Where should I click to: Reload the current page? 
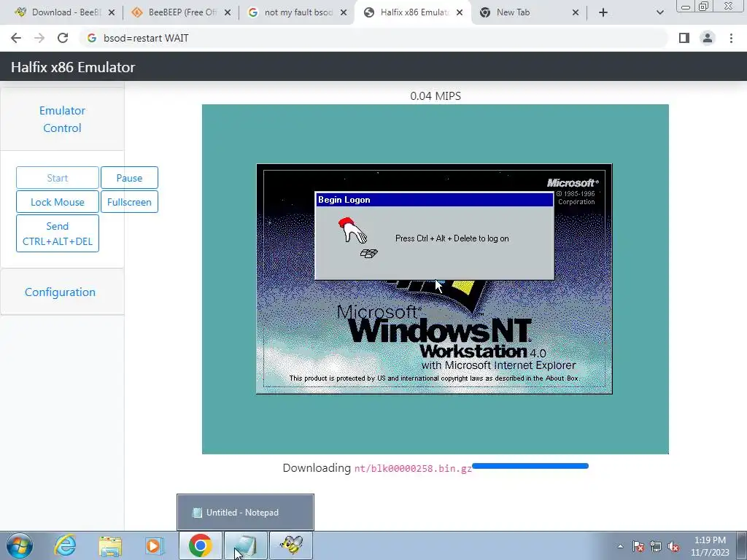63,38
